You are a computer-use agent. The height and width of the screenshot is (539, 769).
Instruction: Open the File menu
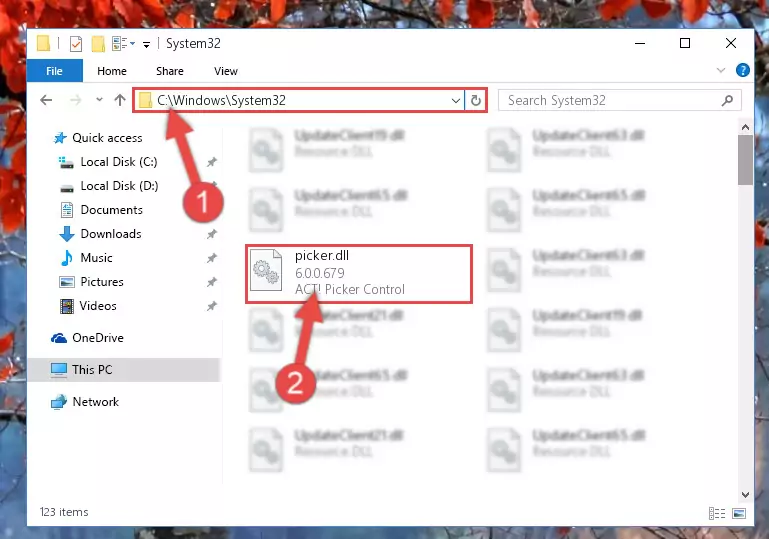(54, 71)
